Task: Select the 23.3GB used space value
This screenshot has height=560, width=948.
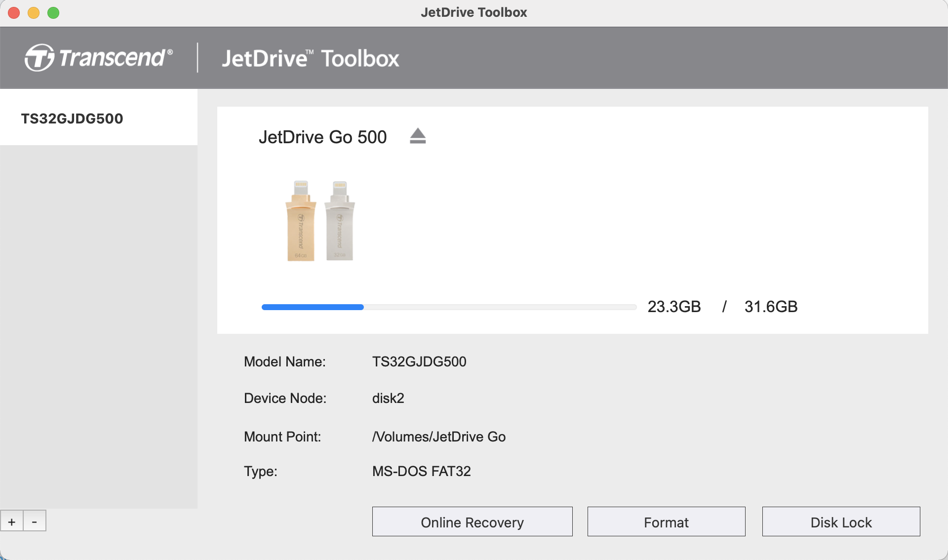Action: coord(674,307)
